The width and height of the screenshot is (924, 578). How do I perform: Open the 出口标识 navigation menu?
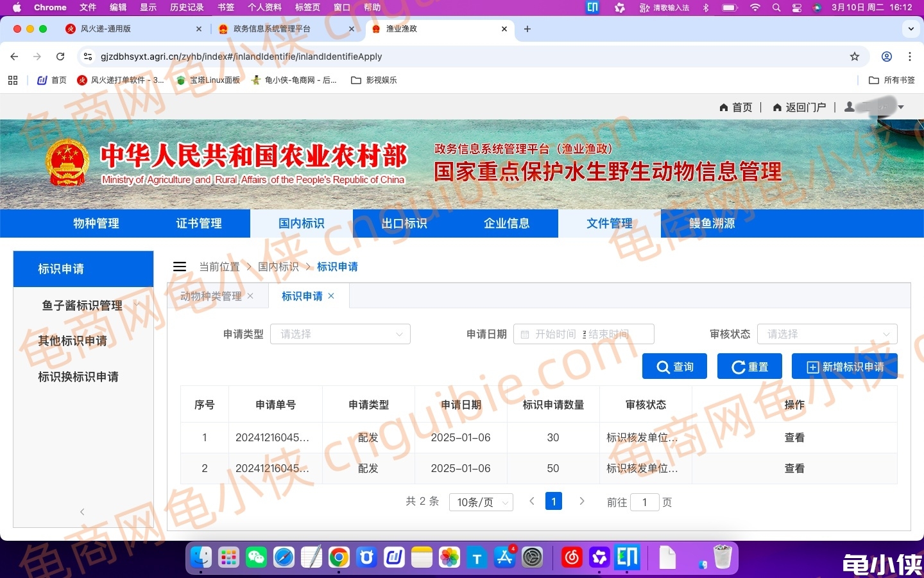point(404,223)
